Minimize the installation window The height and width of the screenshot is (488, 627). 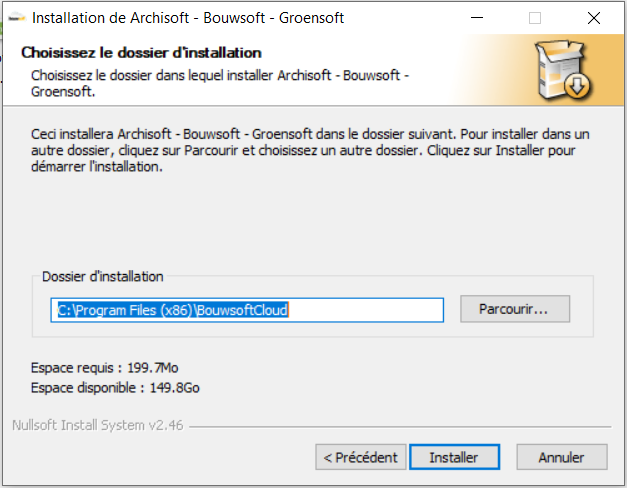477,18
